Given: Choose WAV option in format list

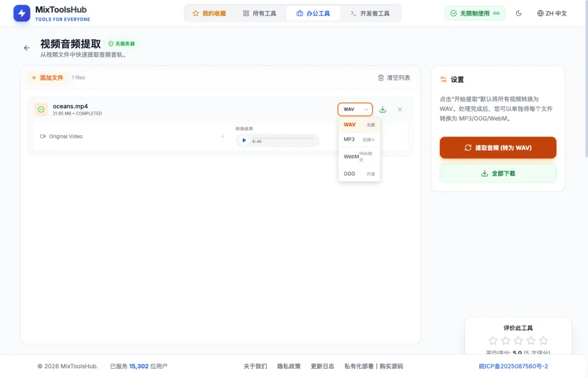Looking at the screenshot, I should [x=359, y=125].
